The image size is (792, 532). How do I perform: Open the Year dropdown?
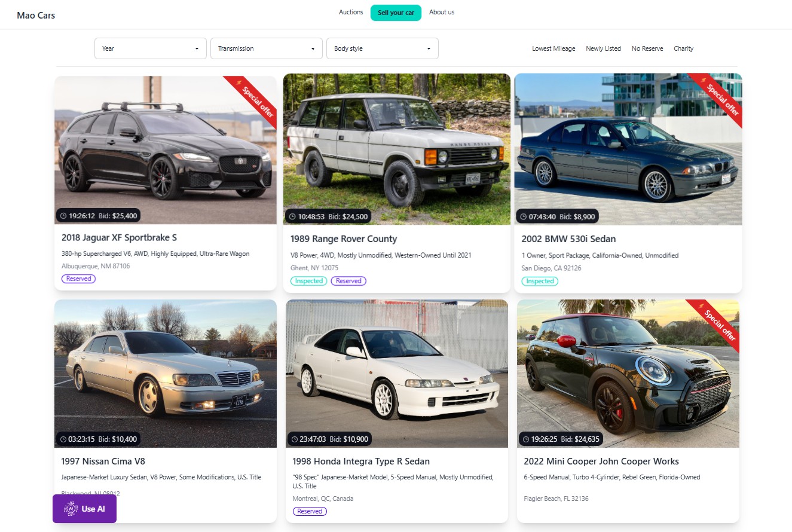151,48
